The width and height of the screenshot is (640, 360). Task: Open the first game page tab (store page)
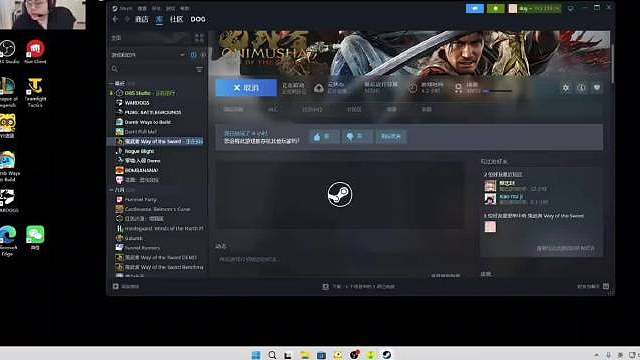pyautogui.click(x=233, y=109)
